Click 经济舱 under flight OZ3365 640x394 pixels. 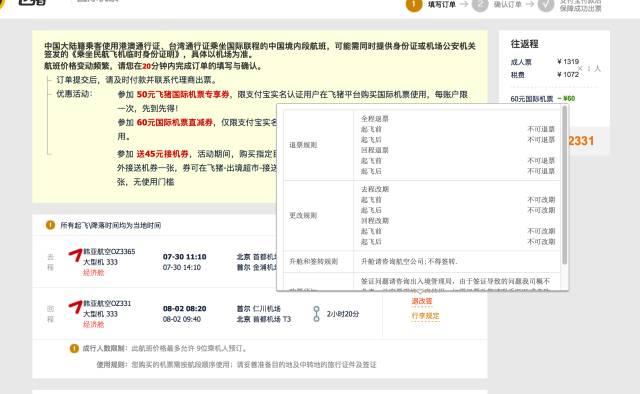[93, 273]
